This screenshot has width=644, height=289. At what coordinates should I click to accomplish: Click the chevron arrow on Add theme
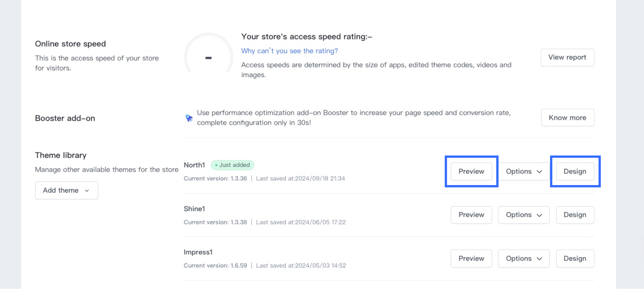click(x=87, y=190)
